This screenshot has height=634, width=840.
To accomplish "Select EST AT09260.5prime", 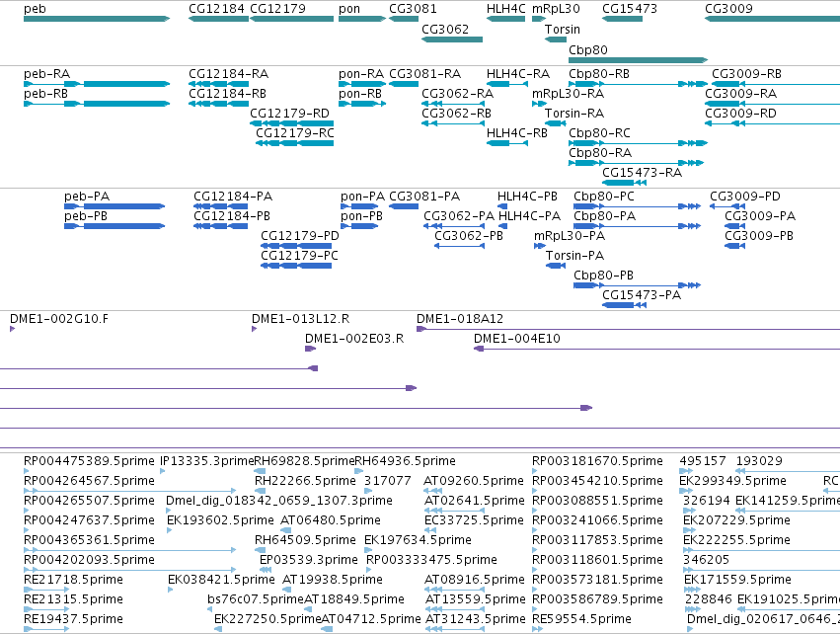I will click(x=474, y=481).
